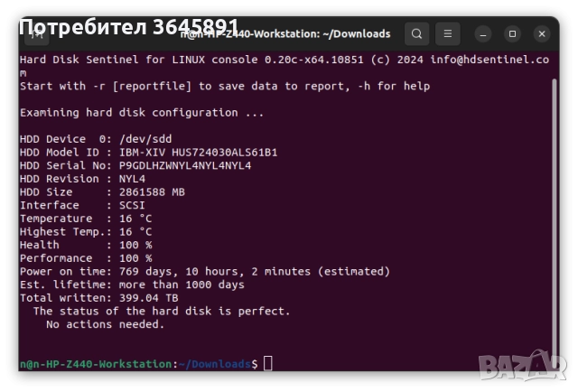578x392 pixels.
Task: Close the terminal window
Action: (x=541, y=34)
